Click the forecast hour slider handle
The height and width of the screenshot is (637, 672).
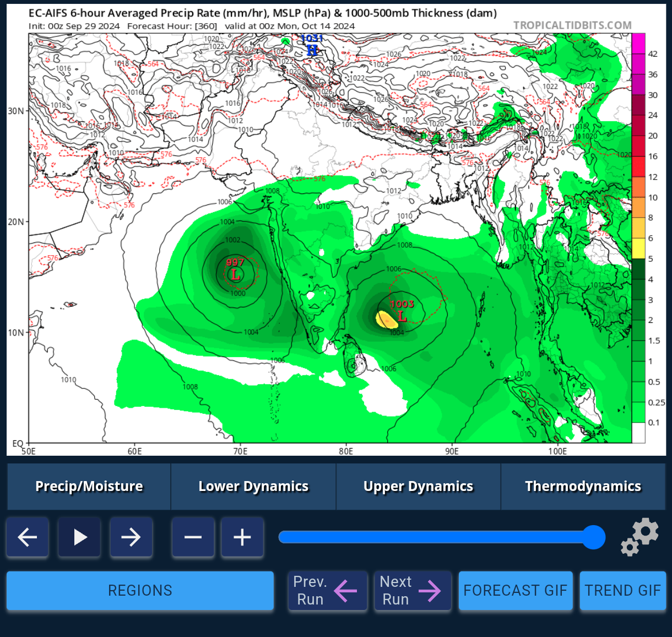[x=593, y=537]
